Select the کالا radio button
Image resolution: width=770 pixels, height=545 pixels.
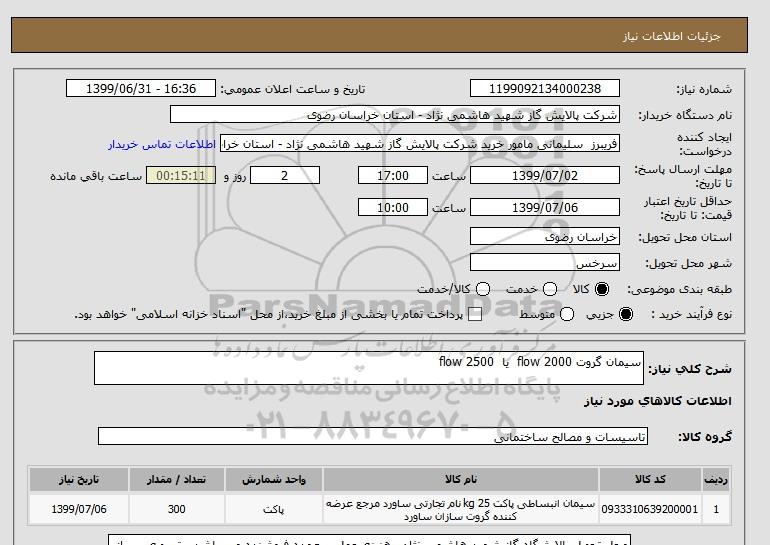(602, 289)
